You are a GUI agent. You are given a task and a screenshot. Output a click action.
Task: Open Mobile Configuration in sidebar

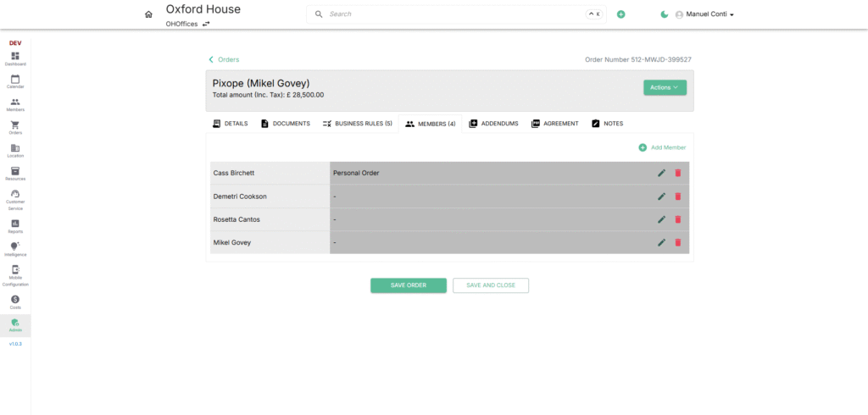pyautogui.click(x=15, y=275)
